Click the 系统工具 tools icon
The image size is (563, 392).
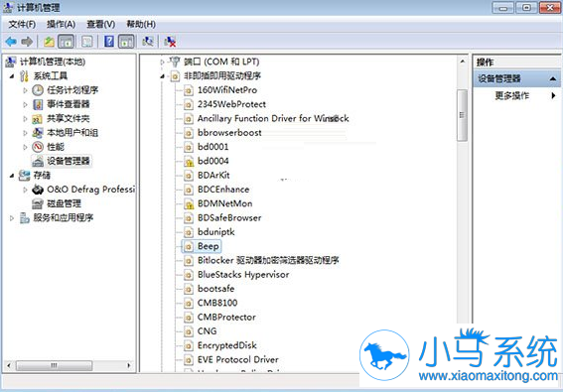(x=24, y=76)
